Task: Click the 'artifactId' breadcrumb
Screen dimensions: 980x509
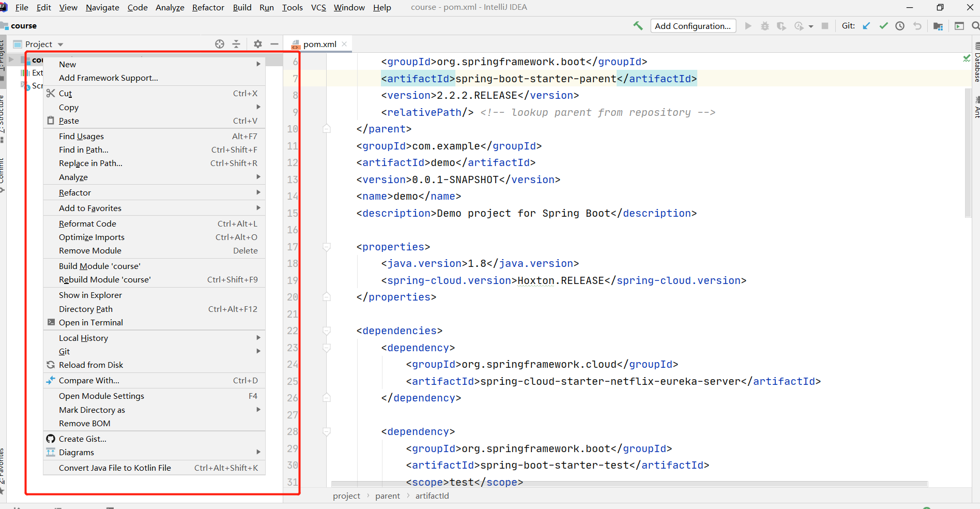Action: coord(432,496)
